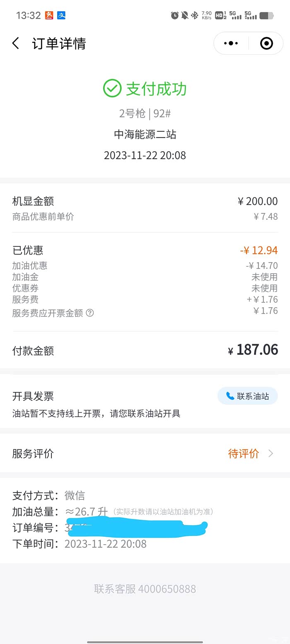Tap the Alipay notification icon
This screenshot has height=644, width=290.
click(61, 16)
